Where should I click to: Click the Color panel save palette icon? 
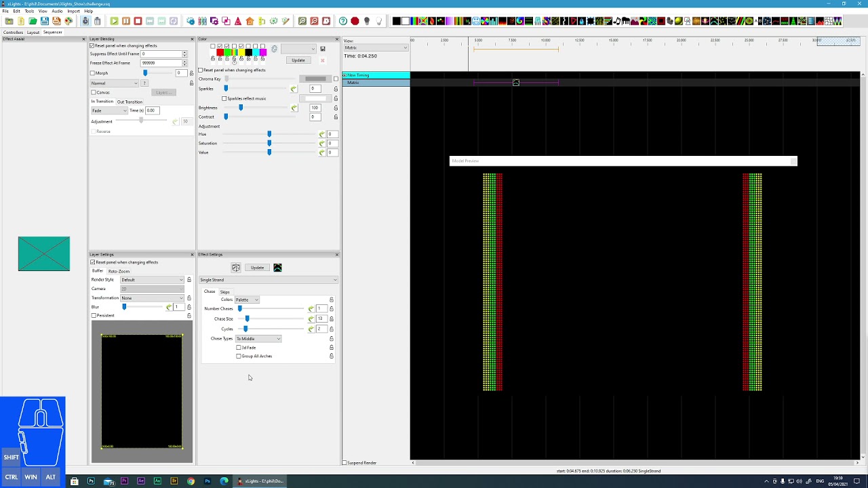(x=323, y=49)
